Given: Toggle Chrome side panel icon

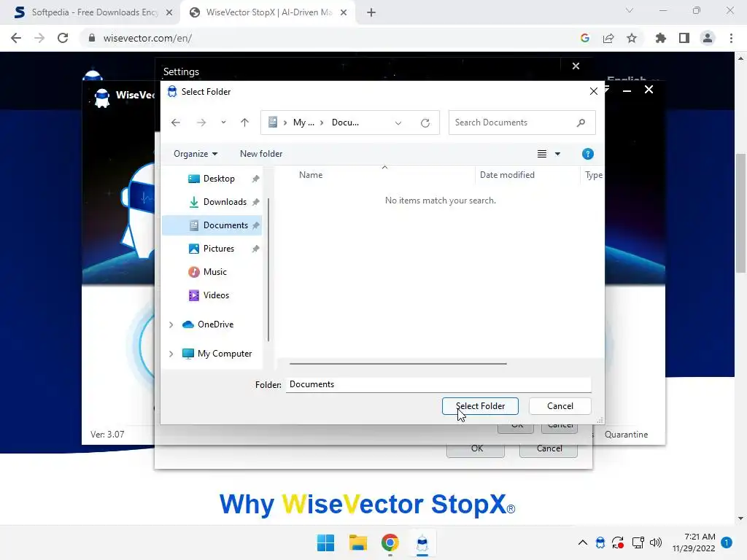Looking at the screenshot, I should (684, 38).
